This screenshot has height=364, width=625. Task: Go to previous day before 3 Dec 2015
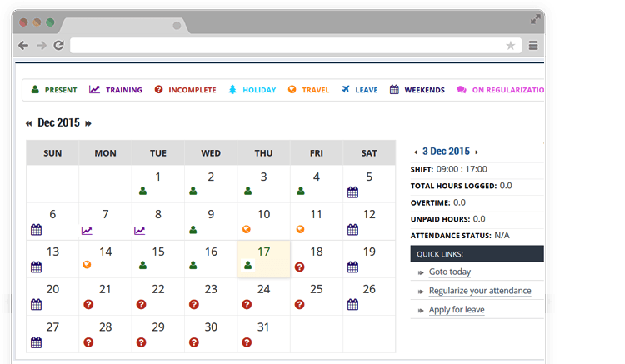(416, 152)
